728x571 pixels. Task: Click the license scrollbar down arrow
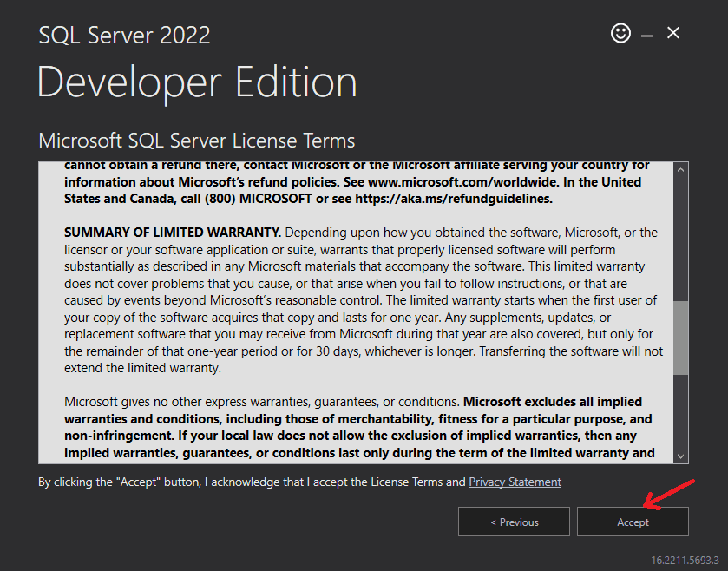681,456
